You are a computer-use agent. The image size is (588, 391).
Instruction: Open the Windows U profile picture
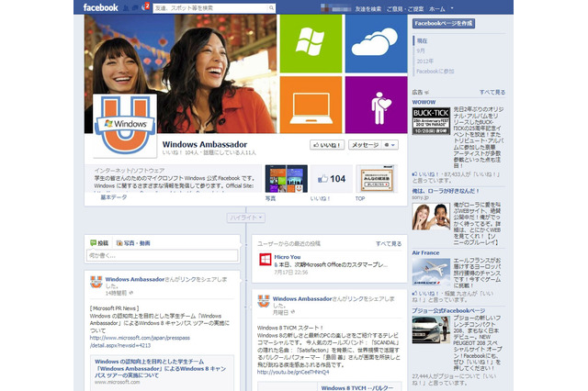tap(125, 126)
